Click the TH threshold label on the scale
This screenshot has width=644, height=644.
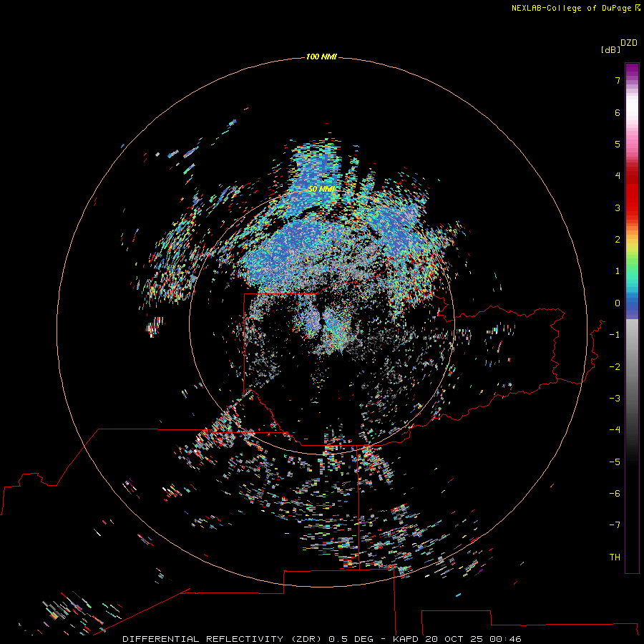click(615, 557)
